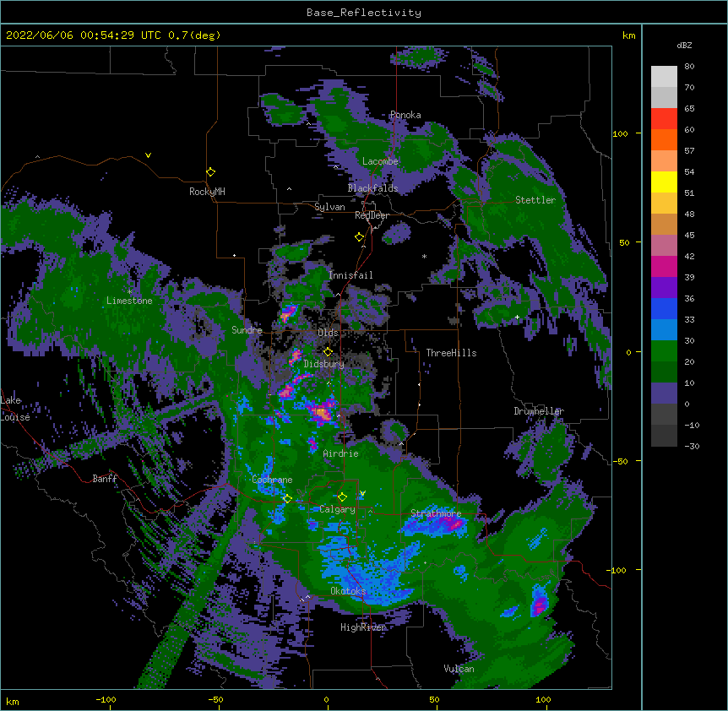Screen dimensions: 728x711
Task: Click the Drumheller city label
Action: (x=539, y=410)
